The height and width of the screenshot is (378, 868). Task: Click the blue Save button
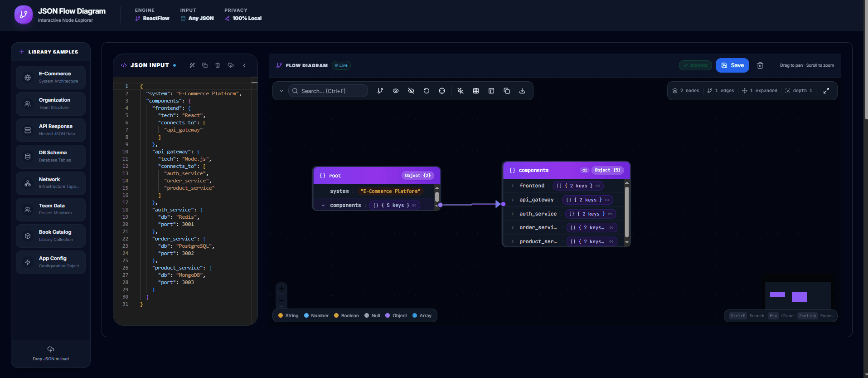point(732,65)
